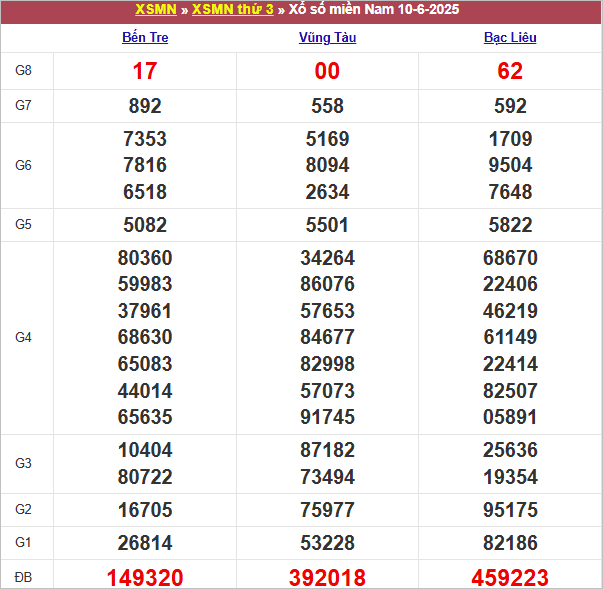
Task: Click the G2 number 95175
Action: tap(510, 510)
